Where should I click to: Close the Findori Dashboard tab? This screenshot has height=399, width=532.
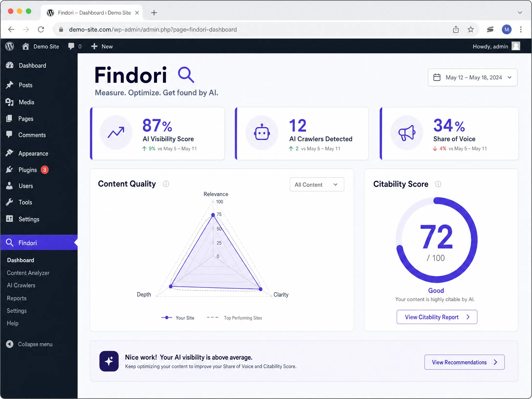coord(137,13)
